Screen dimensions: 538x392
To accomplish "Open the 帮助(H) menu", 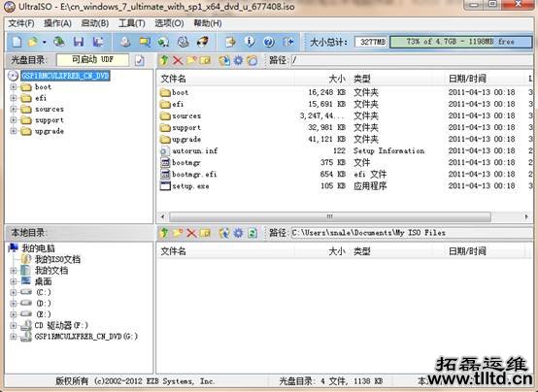I will pyautogui.click(x=208, y=23).
